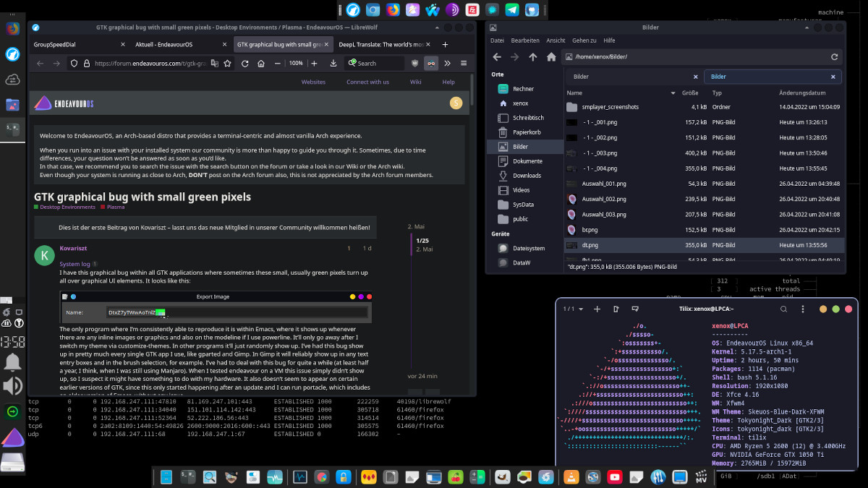Select the smplayer_screenshots folder

click(x=704, y=107)
